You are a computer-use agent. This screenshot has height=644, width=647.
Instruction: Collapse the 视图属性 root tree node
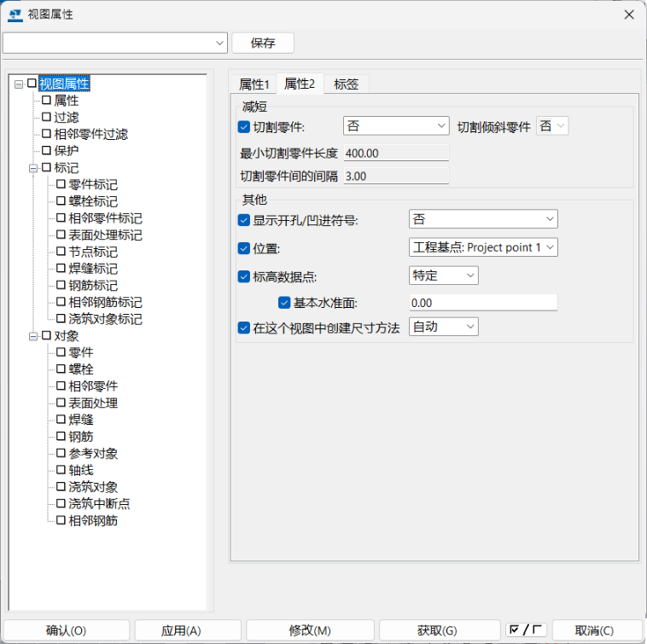click(x=19, y=84)
